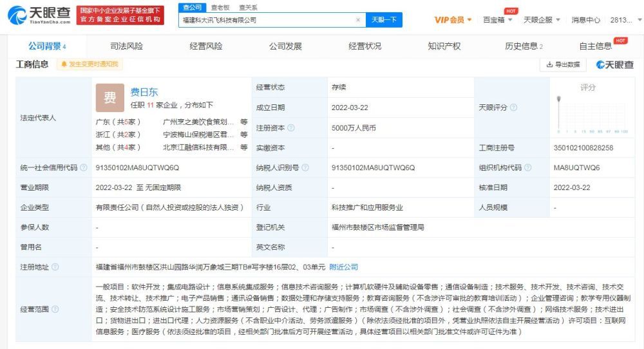Switch to 经营状况 tab
The image size is (644, 349).
[365, 46]
